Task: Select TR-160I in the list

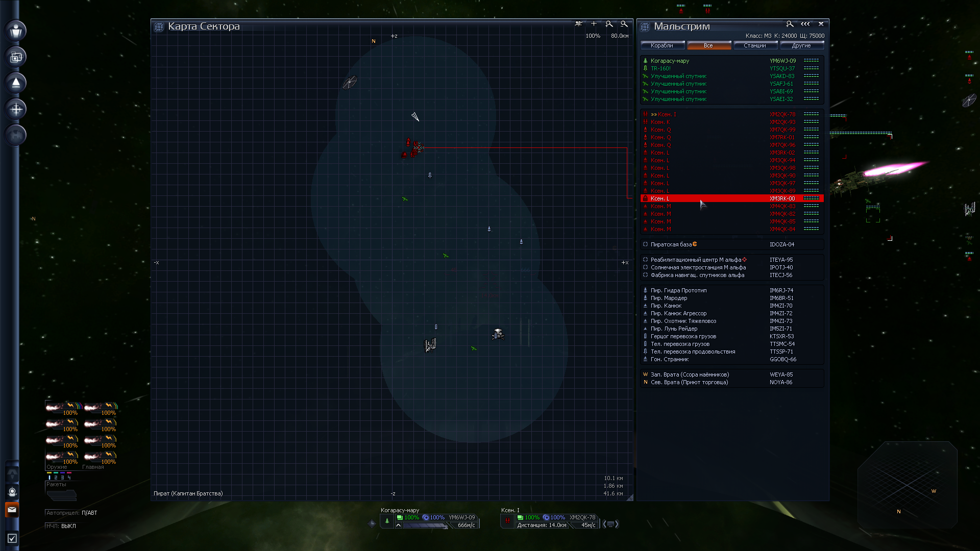Action: click(x=732, y=68)
